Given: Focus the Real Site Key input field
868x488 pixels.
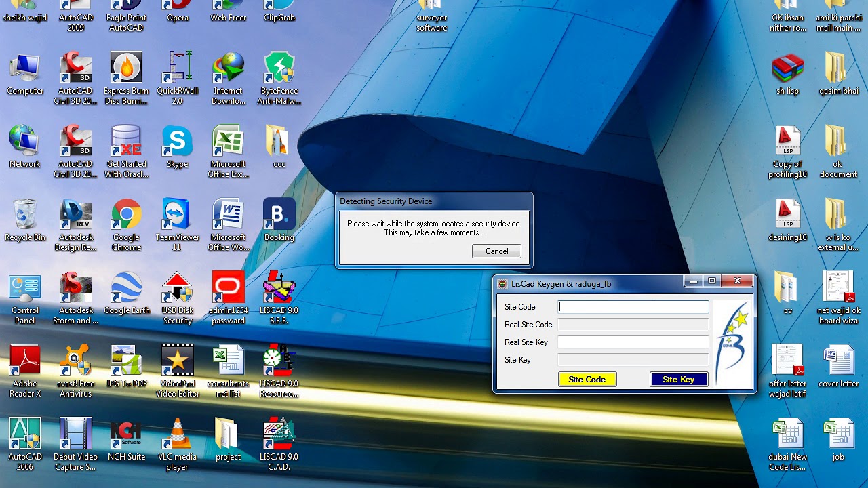Looking at the screenshot, I should (x=633, y=342).
